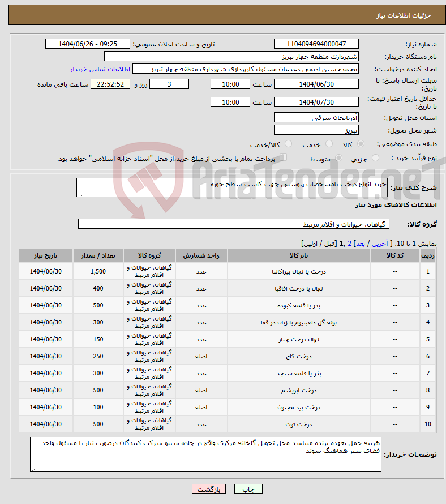Click the quantity 1,500 cell

98,272
